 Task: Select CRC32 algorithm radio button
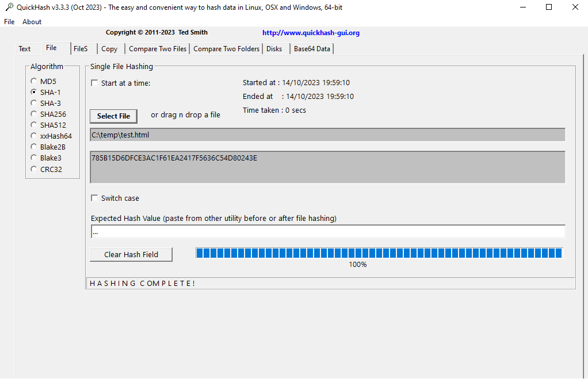34,169
